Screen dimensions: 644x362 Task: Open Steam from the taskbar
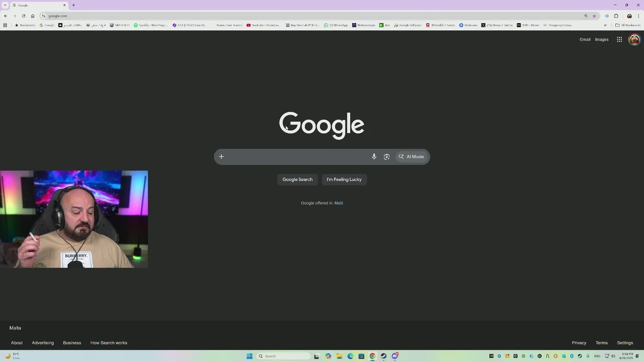[383, 356]
